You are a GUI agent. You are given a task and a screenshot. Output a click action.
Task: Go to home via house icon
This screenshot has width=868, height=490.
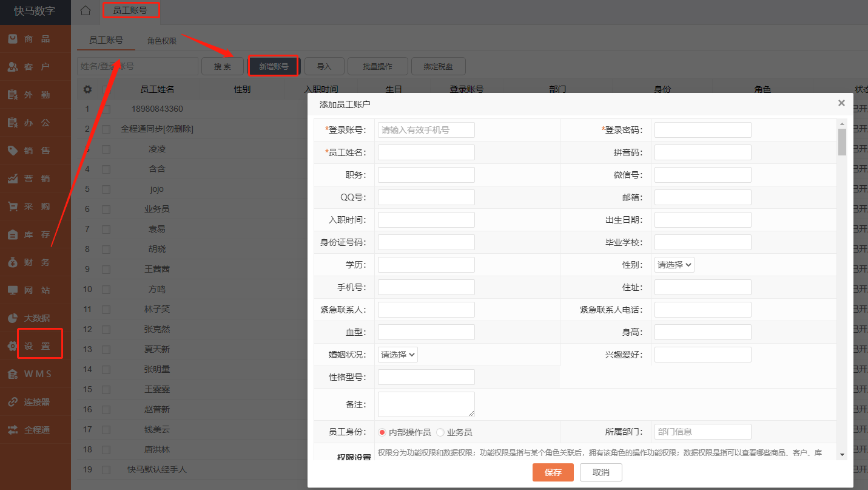tap(86, 10)
